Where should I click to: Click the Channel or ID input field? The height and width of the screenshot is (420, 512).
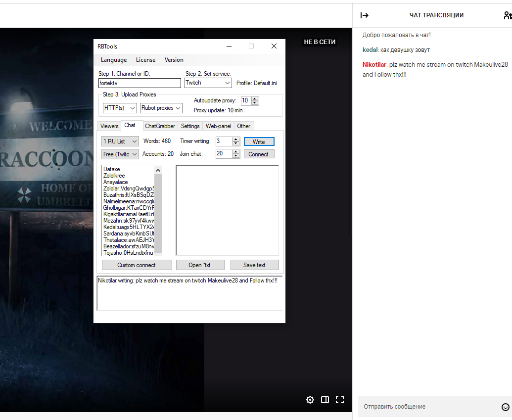tap(140, 83)
